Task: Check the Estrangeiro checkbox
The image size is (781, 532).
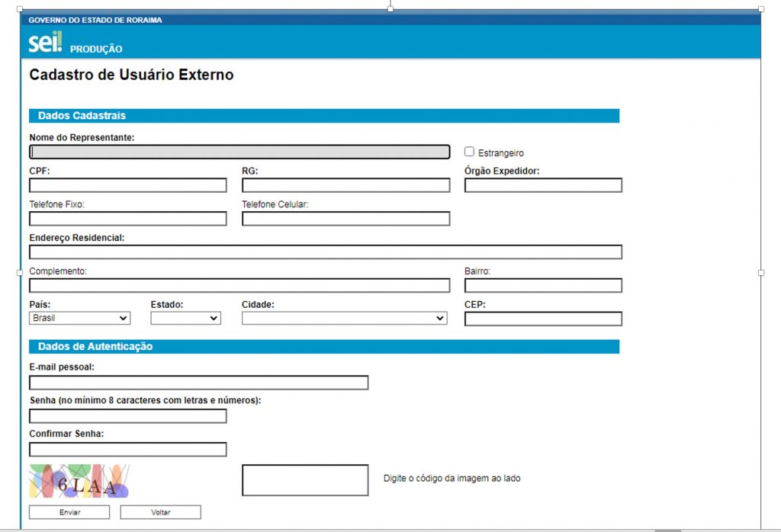Action: pos(470,152)
